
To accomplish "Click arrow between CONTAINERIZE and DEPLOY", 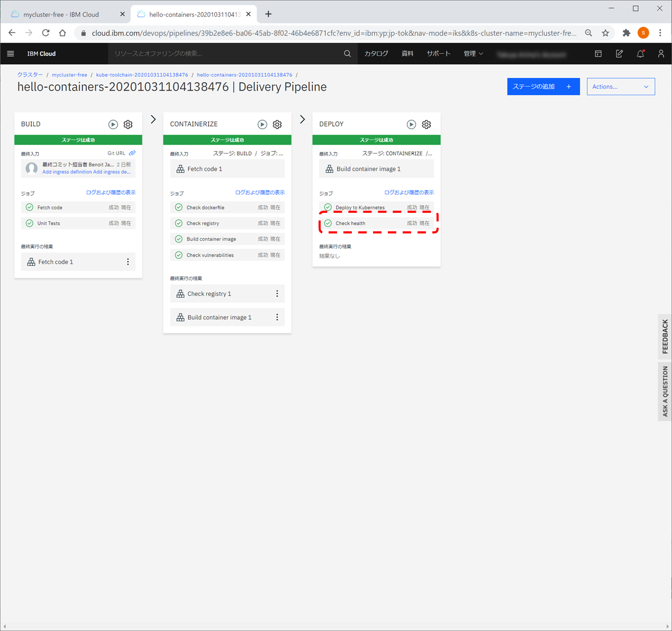I will (x=302, y=120).
